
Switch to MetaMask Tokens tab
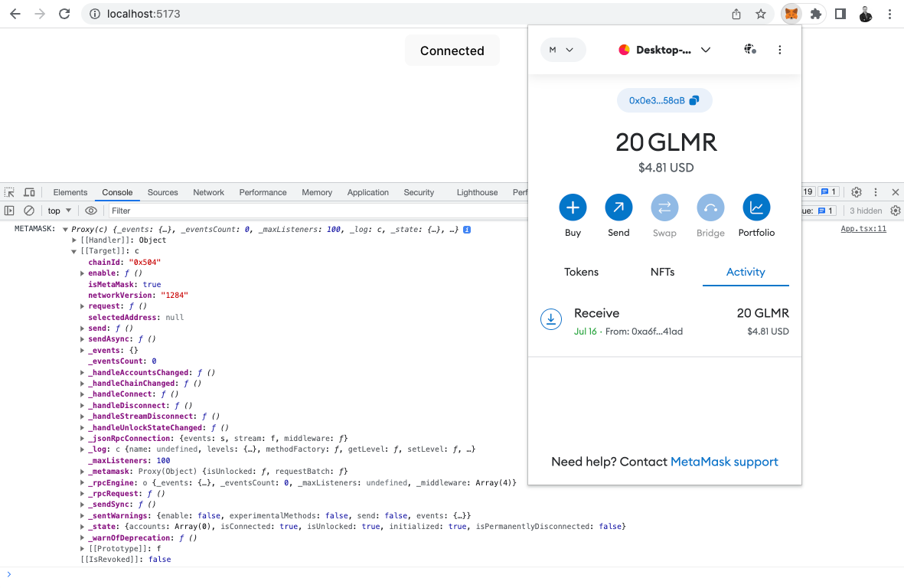[x=581, y=272]
